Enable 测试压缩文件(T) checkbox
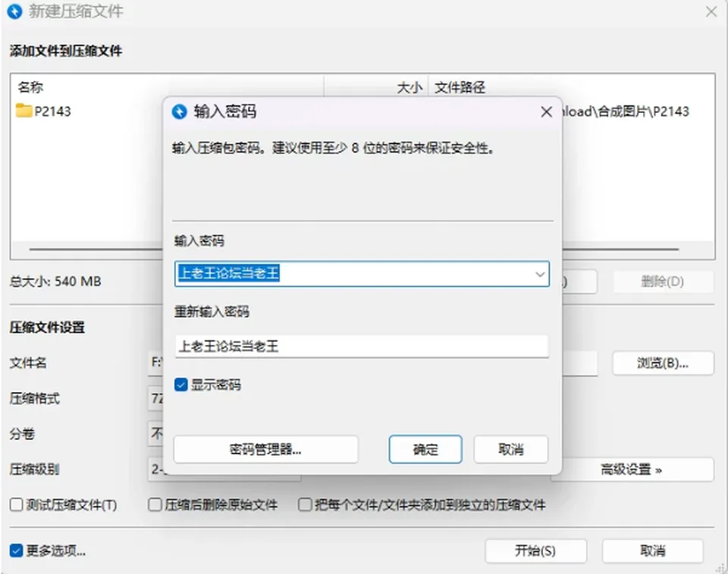Screen dimensions: 728x574 (16, 504)
